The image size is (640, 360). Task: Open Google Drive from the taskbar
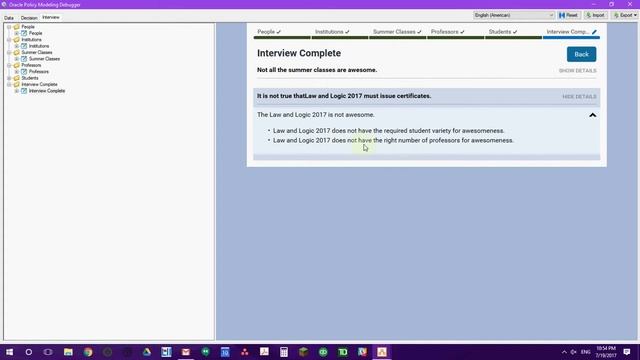click(x=147, y=352)
